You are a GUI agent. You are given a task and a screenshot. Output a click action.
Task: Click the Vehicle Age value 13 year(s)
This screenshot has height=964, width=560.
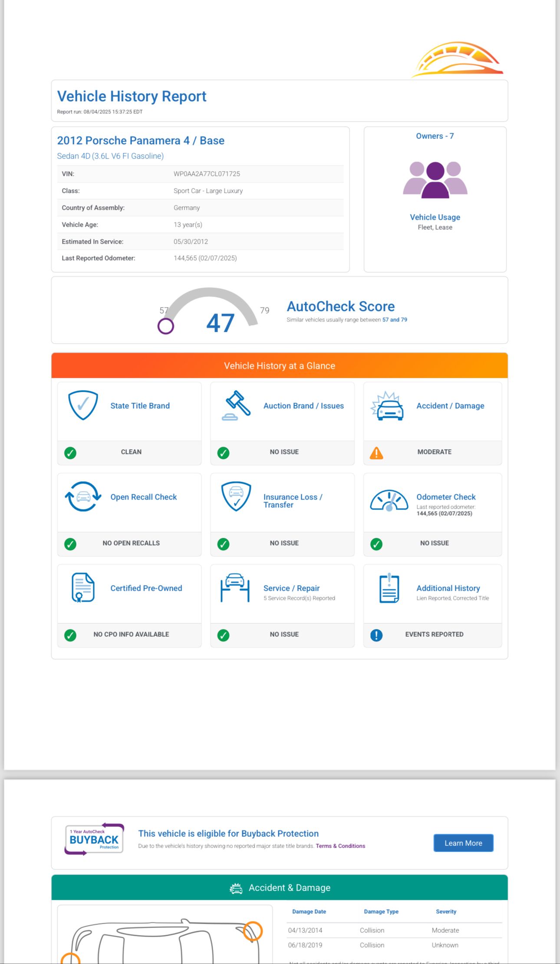[x=188, y=225]
